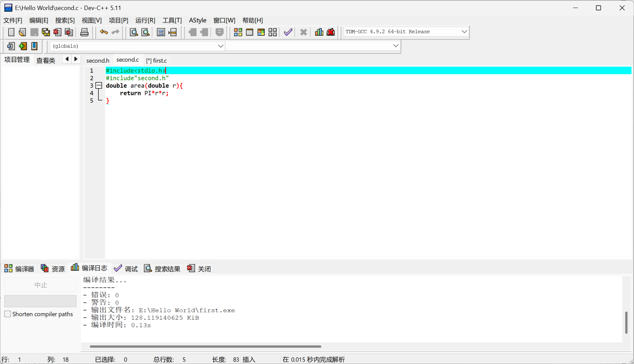
Task: Save all open files
Action: click(45, 32)
